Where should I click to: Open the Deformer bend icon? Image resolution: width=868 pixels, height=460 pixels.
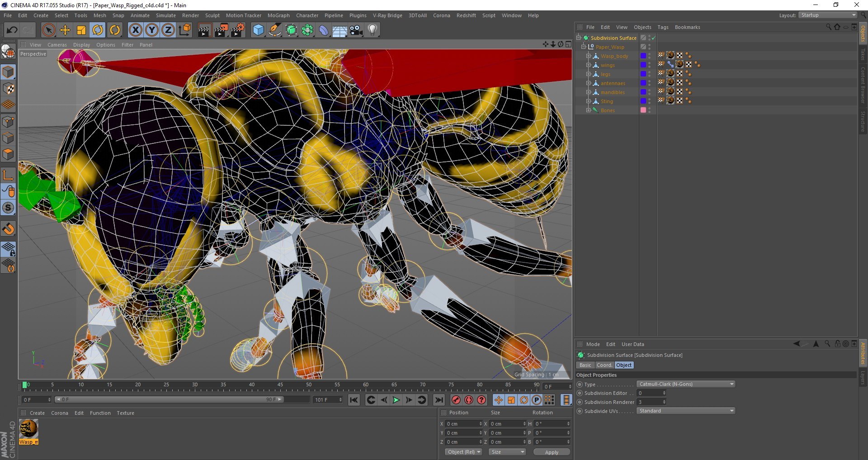(324, 30)
